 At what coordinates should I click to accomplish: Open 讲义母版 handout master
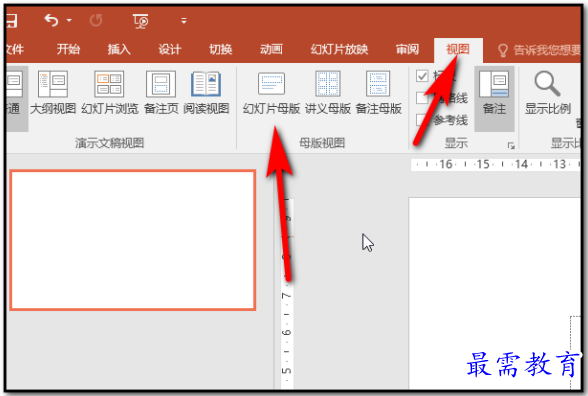tap(328, 92)
